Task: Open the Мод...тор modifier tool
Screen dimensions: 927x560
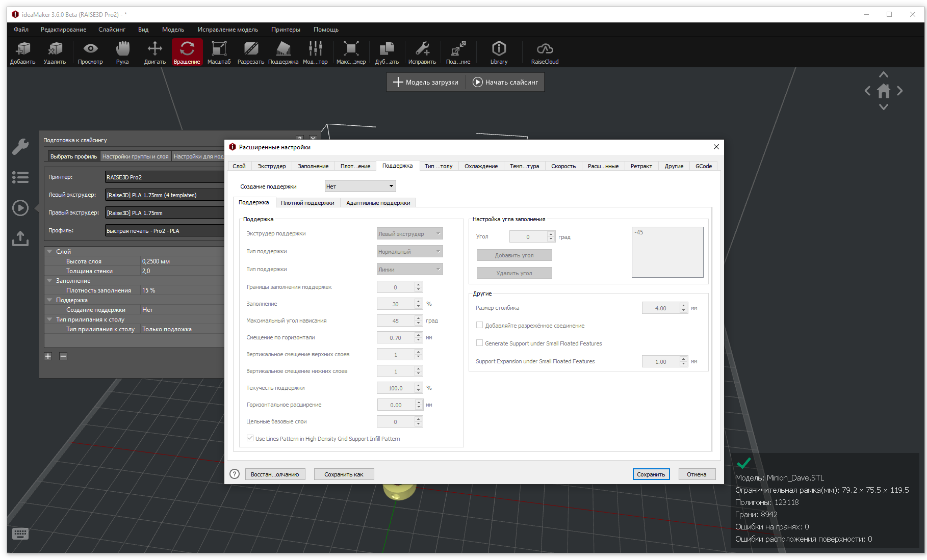Action: point(315,53)
